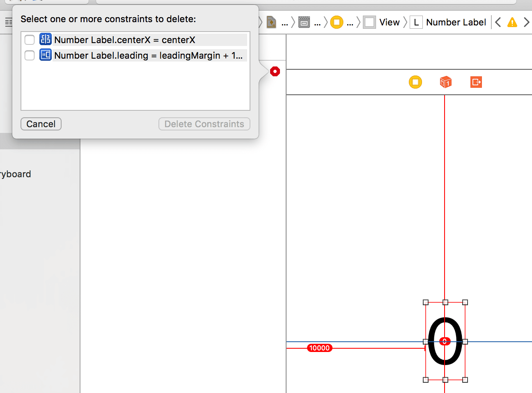This screenshot has height=393, width=532.
Task: Click the top-center resize handle of label
Action: tap(445, 302)
